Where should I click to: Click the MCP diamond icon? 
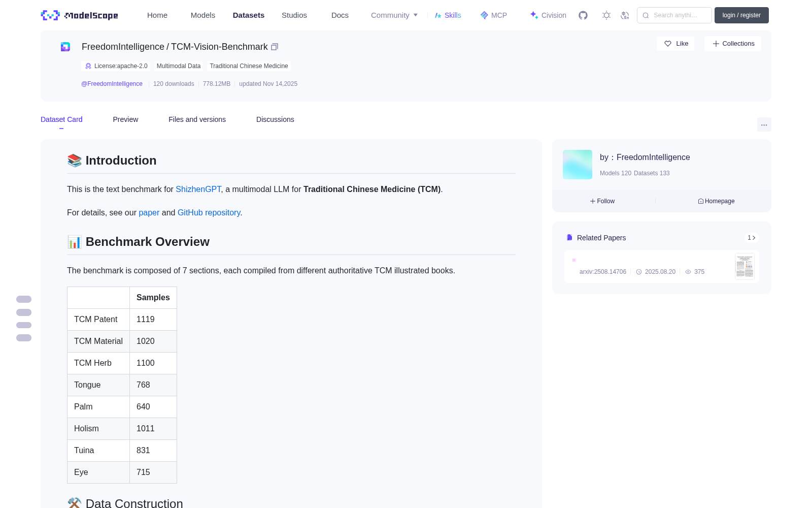484,15
